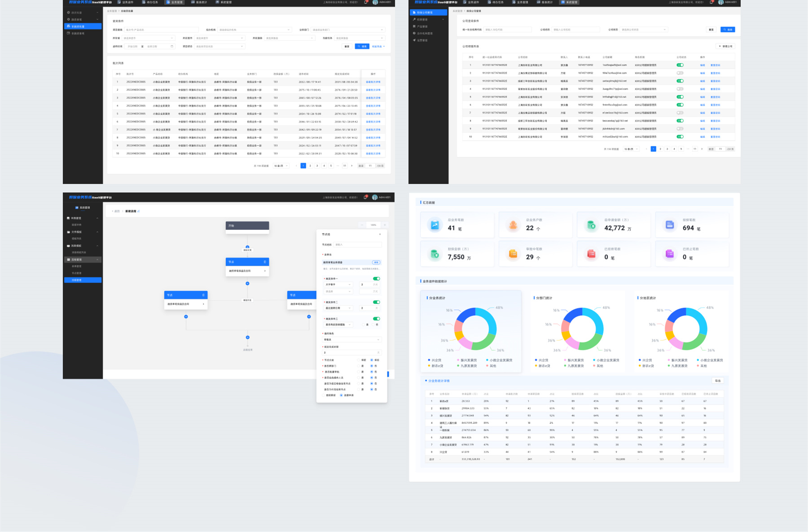Click the 审批中笔数 orange icon
This screenshot has height=532, width=808.
tap(513, 254)
